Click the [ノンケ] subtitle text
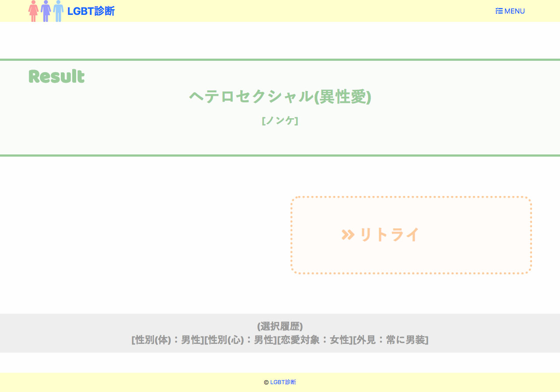The width and height of the screenshot is (560, 392). click(280, 120)
